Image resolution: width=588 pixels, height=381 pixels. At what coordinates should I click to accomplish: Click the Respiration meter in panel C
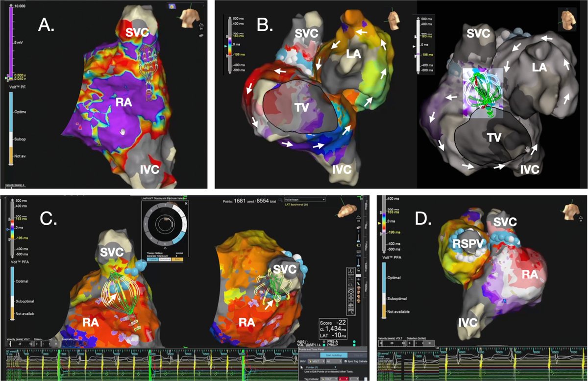(x=74, y=344)
